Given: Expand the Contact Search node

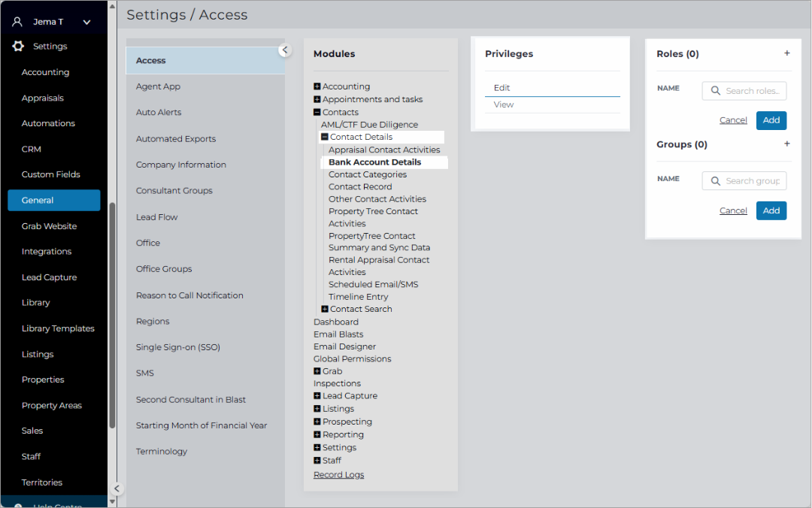Looking at the screenshot, I should coord(325,309).
